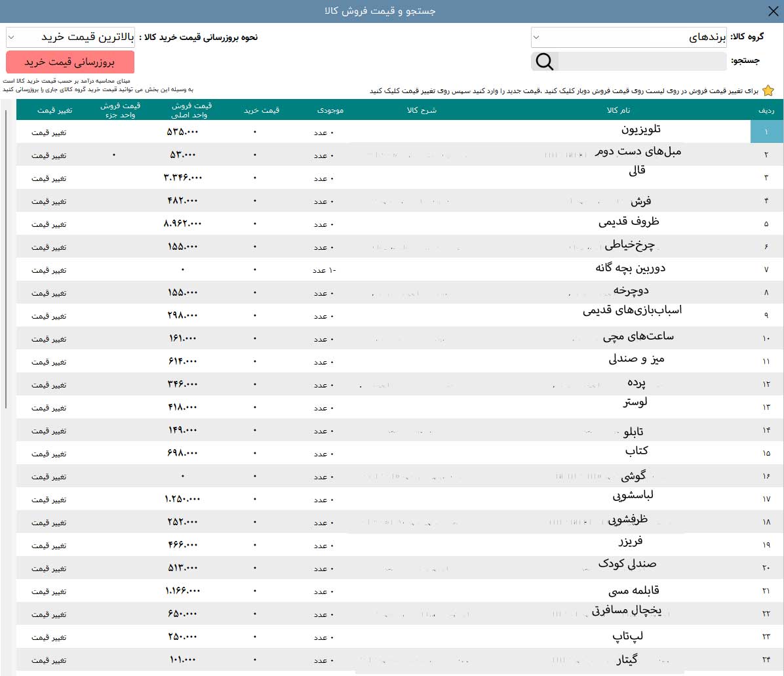Select the فریزر item name

631,542
